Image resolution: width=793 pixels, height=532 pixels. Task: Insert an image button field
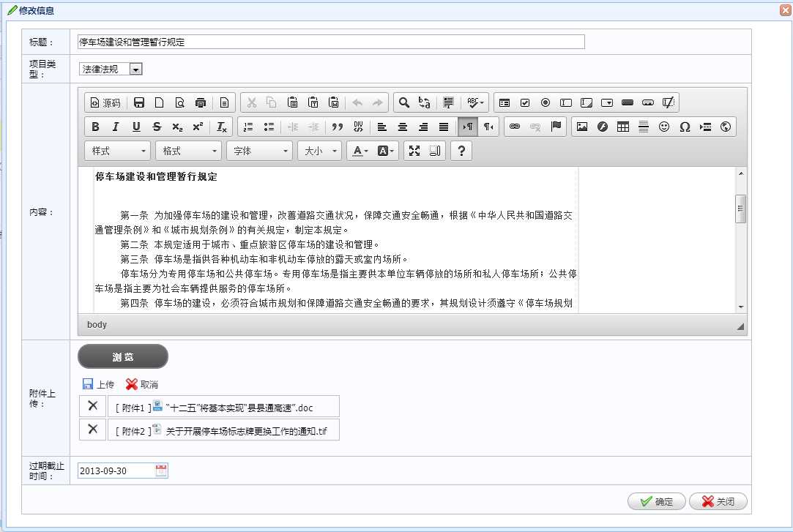pyautogui.click(x=648, y=102)
